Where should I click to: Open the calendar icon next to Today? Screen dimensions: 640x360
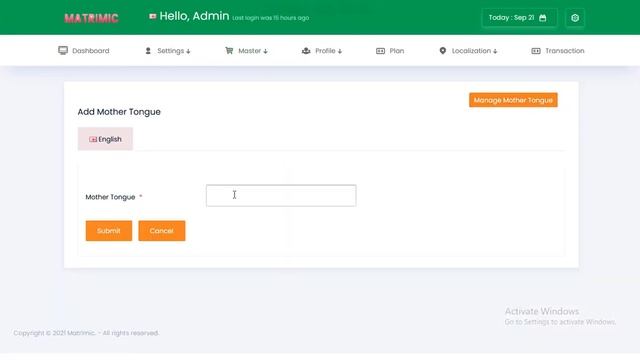point(542,18)
